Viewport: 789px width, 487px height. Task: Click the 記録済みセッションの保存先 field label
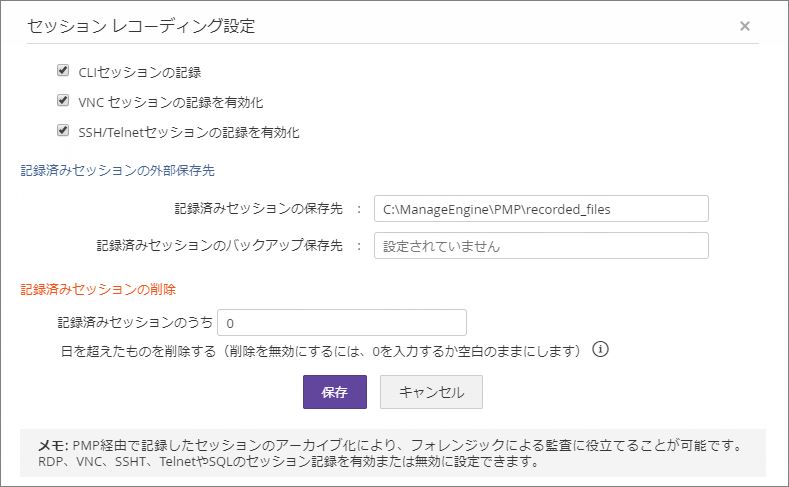[258, 208]
